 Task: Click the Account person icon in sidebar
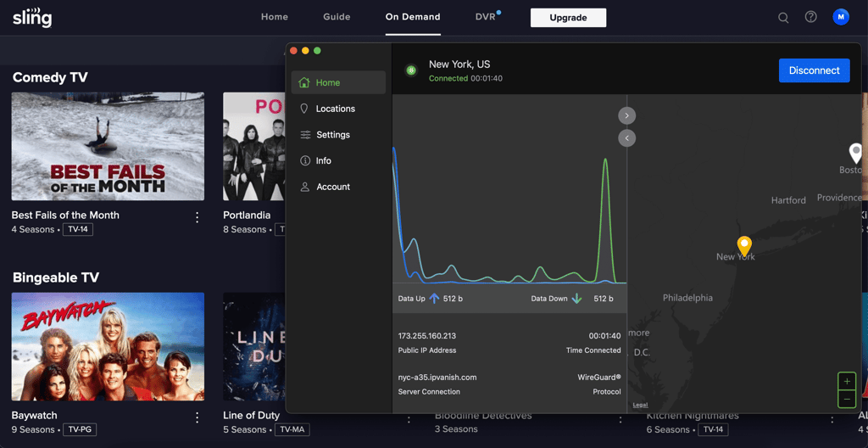click(x=304, y=187)
